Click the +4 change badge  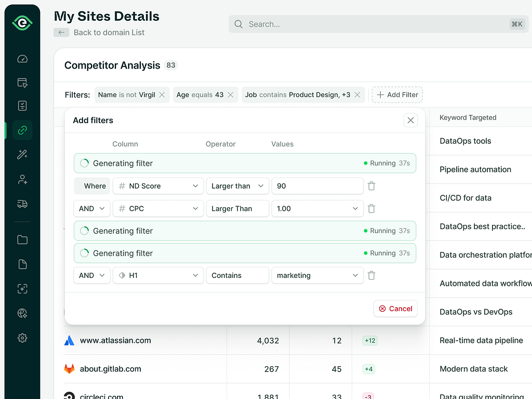368,369
